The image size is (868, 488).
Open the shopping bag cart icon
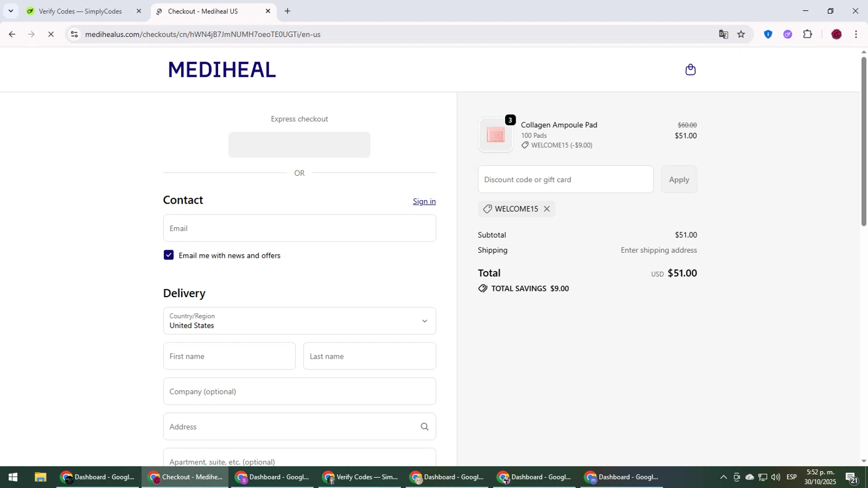click(x=690, y=69)
